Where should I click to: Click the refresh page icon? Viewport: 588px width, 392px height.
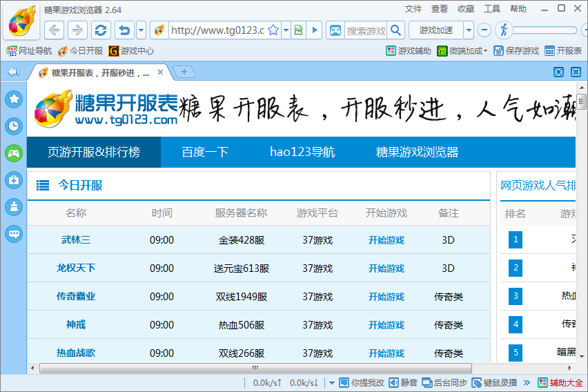click(x=101, y=30)
